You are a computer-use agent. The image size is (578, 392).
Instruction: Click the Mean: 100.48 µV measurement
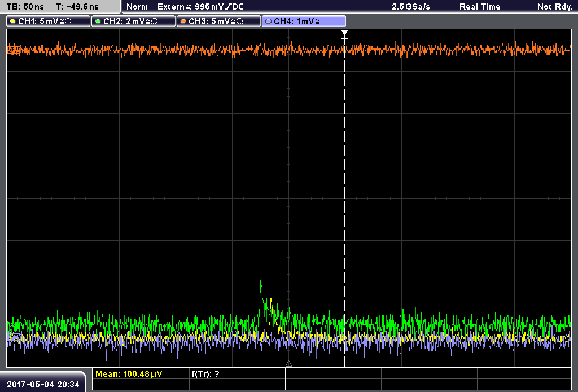(x=129, y=374)
